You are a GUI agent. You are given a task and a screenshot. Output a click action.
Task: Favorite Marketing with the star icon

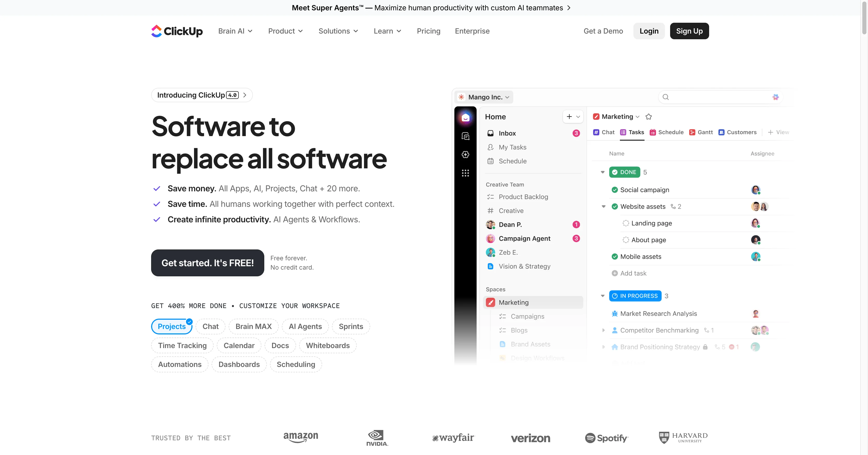[x=649, y=116]
